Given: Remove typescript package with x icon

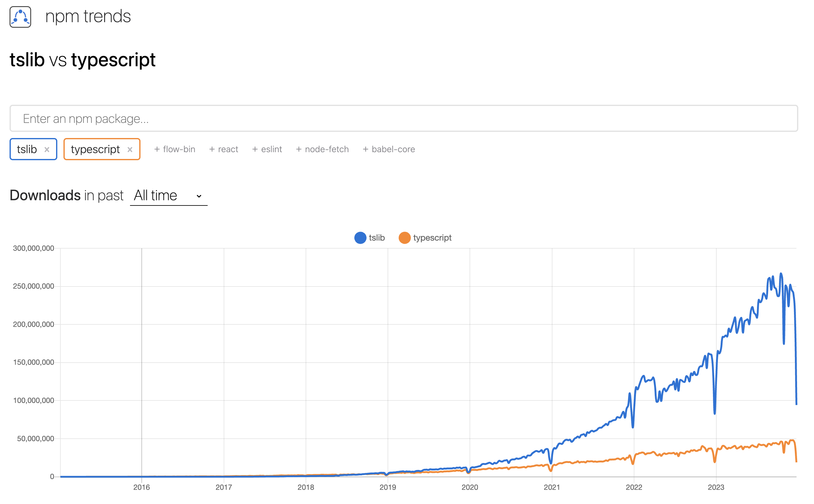Looking at the screenshot, I should [130, 150].
